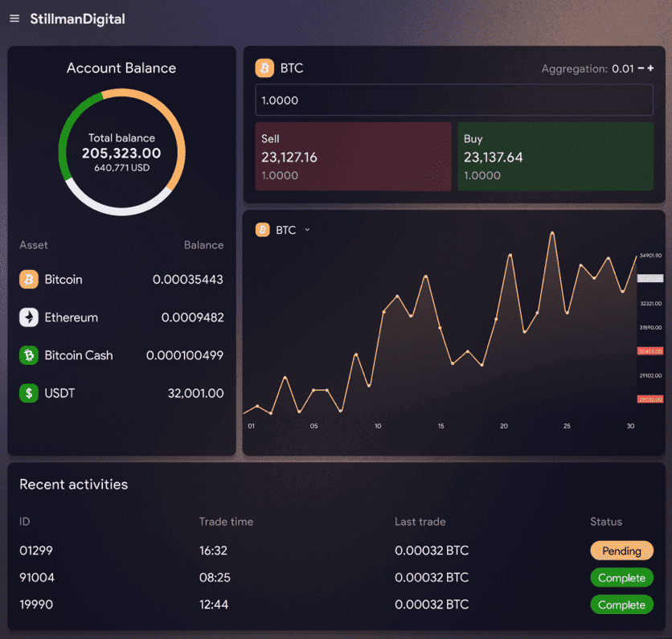The height and width of the screenshot is (639, 672).
Task: Click the Ethereum asset icon
Action: [x=29, y=317]
